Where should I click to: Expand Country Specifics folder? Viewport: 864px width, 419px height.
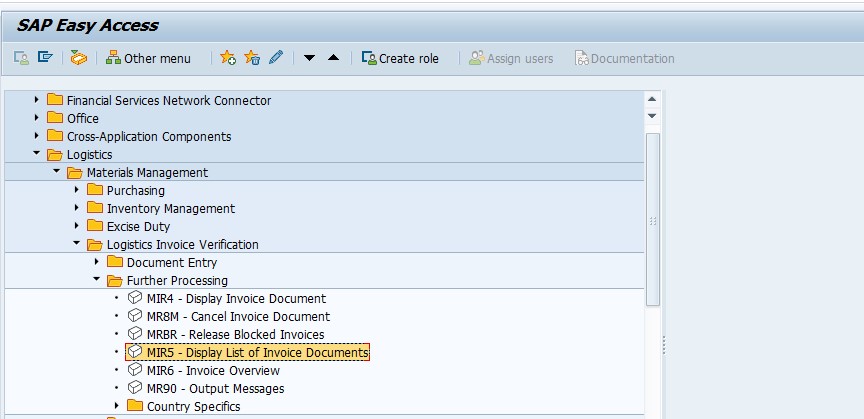click(116, 405)
